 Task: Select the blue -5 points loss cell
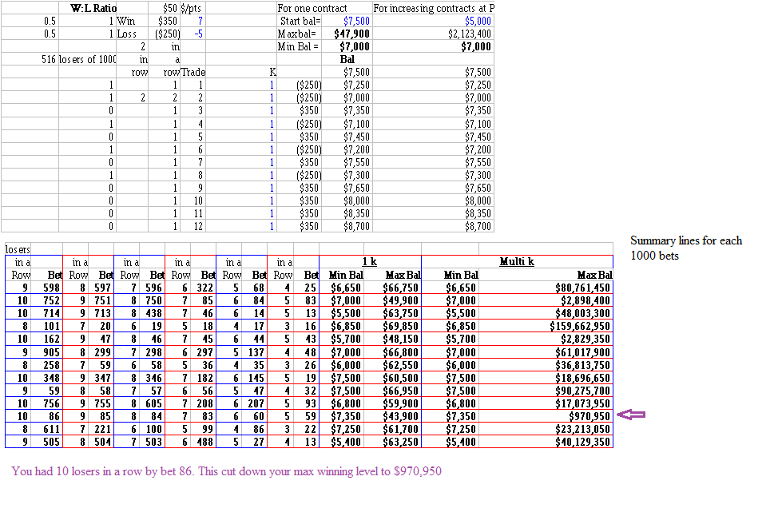(193, 34)
